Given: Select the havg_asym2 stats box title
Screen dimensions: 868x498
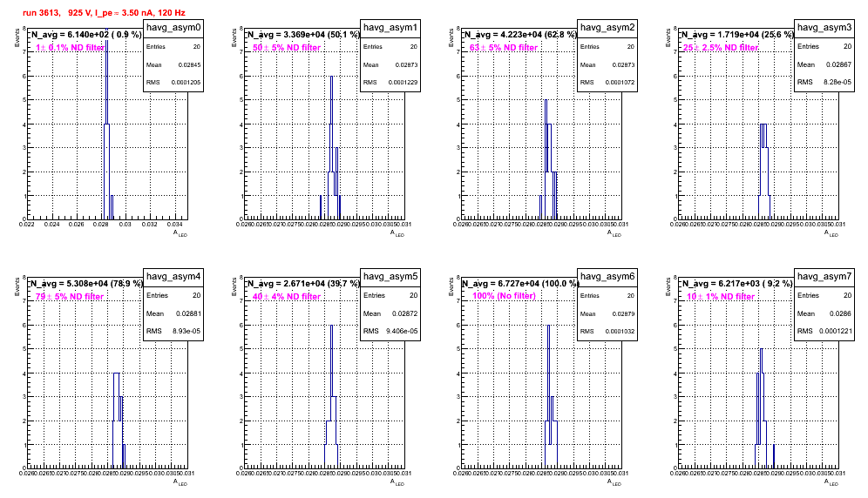Looking at the screenshot, I should point(607,28).
